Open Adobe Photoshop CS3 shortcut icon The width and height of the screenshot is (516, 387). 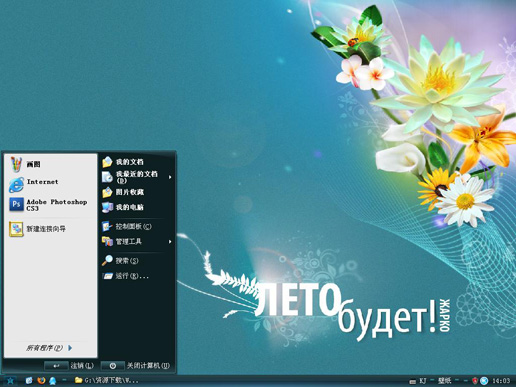click(x=16, y=204)
